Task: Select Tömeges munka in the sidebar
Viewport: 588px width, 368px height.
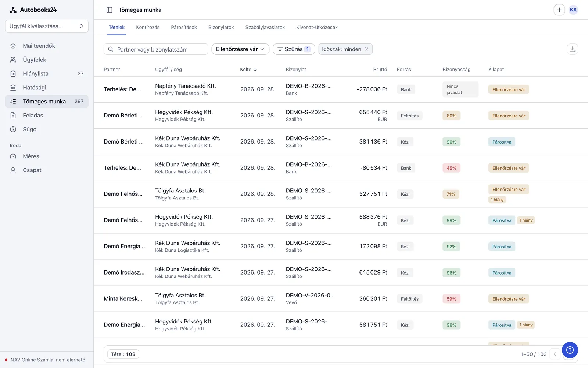Action: [47, 101]
